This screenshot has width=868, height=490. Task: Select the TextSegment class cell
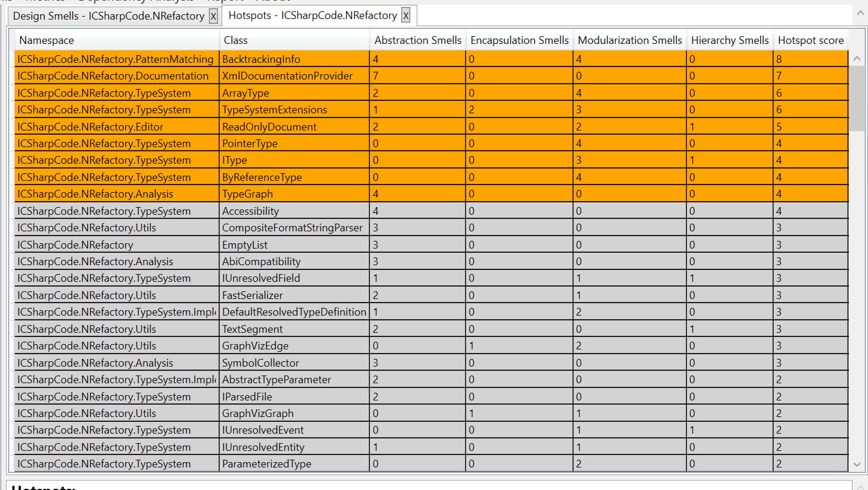point(294,329)
